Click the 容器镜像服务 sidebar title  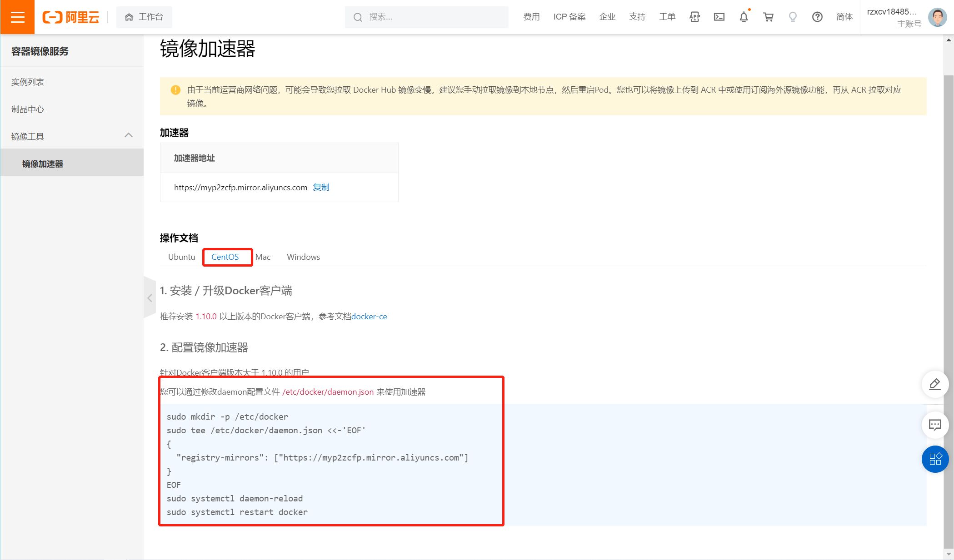40,51
